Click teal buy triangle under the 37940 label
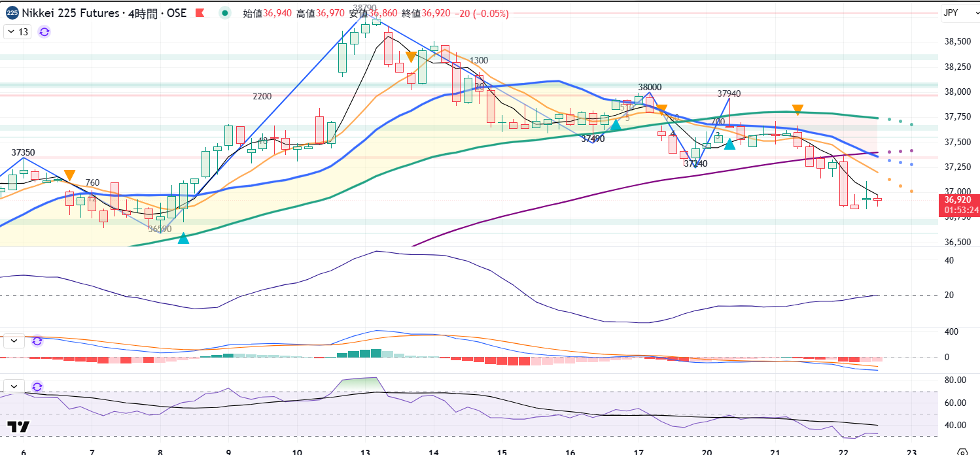 coord(729,143)
